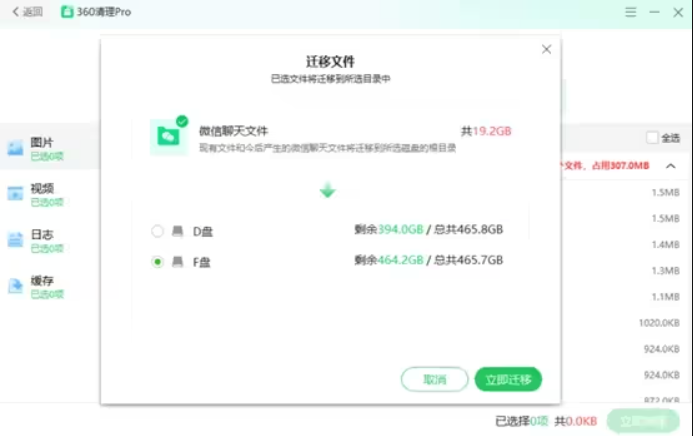Viewport: 693px width, 436px height.
Task: Check the 全选 checkbox
Action: 652,138
